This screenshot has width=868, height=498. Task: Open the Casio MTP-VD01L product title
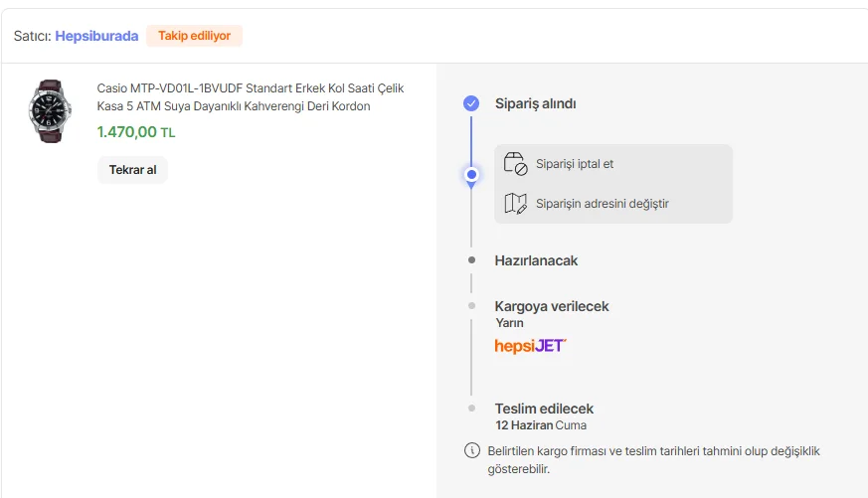click(251, 96)
